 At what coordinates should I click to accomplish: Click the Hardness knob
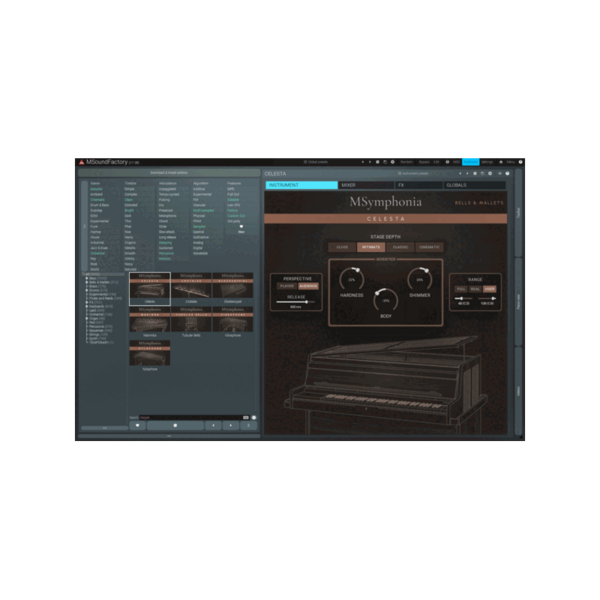point(352,280)
